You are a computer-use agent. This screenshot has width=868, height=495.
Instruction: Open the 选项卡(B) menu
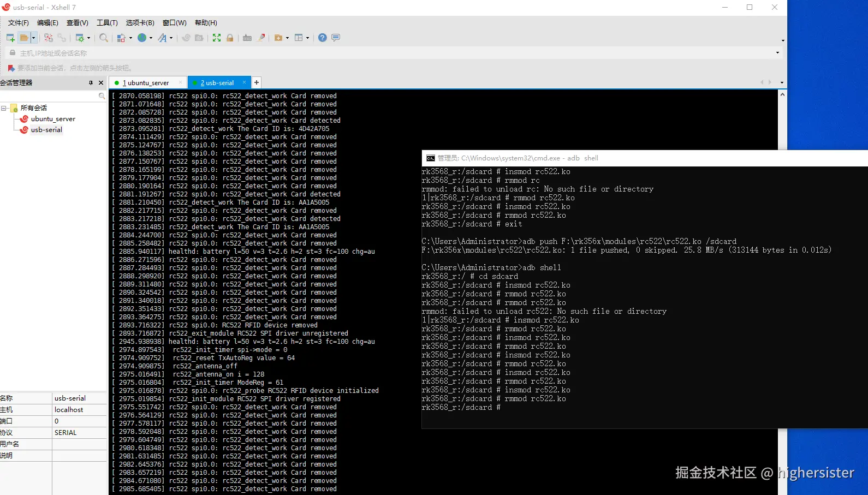(x=140, y=23)
